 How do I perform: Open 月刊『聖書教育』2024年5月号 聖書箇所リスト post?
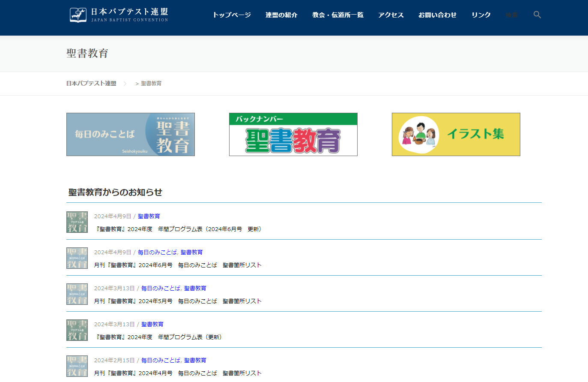pyautogui.click(x=178, y=301)
